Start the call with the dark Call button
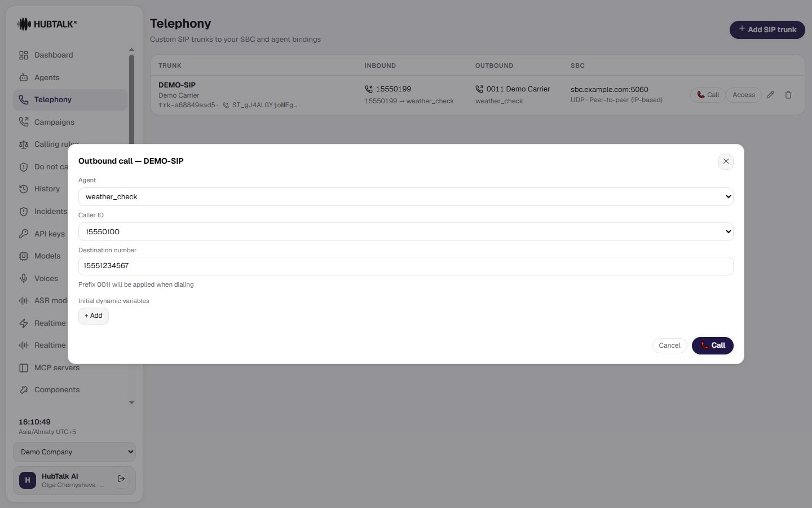Image resolution: width=812 pixels, height=508 pixels. 713,345
